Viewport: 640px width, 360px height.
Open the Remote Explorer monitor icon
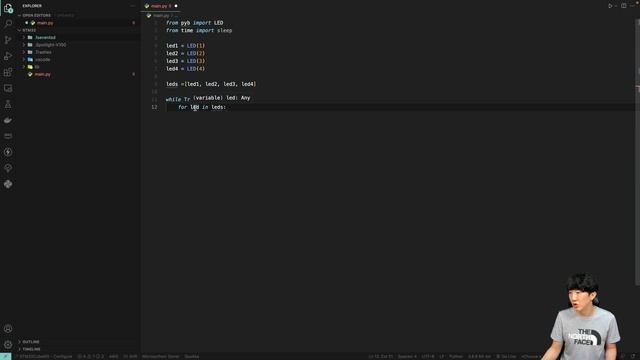pyautogui.click(x=8, y=88)
